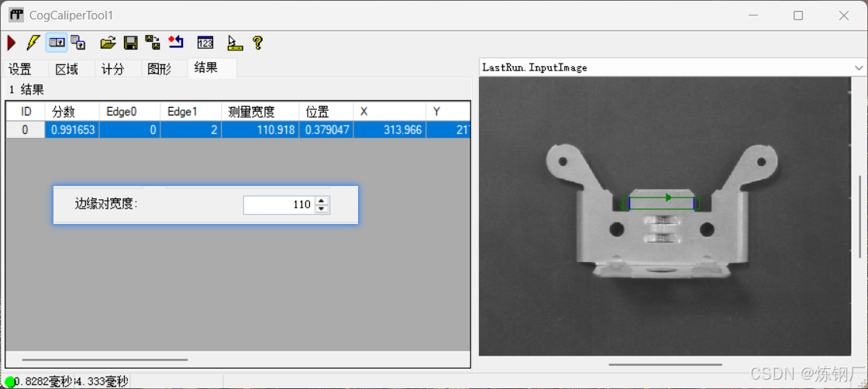Save the tool using the floppy disk icon
This screenshot has width=868, height=389.
point(130,43)
